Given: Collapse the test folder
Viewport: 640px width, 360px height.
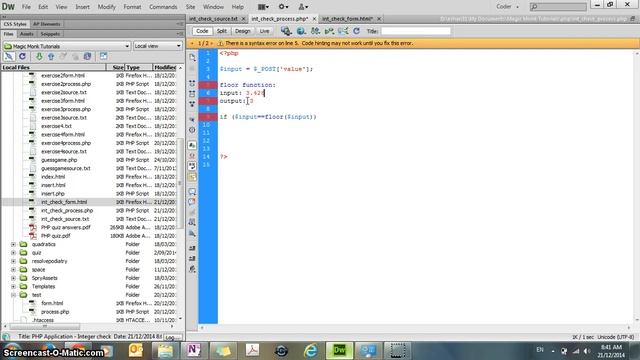Looking at the screenshot, I should click(x=13, y=295).
